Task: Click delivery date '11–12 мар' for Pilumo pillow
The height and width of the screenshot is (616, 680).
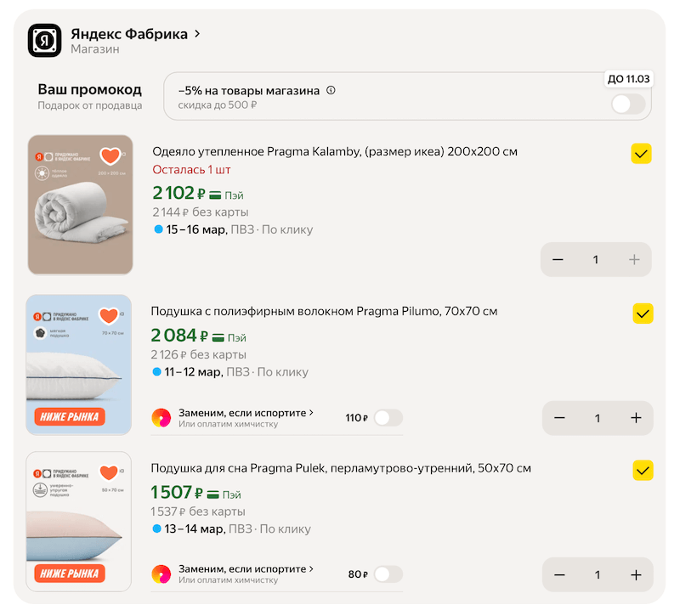Action: click(x=194, y=372)
